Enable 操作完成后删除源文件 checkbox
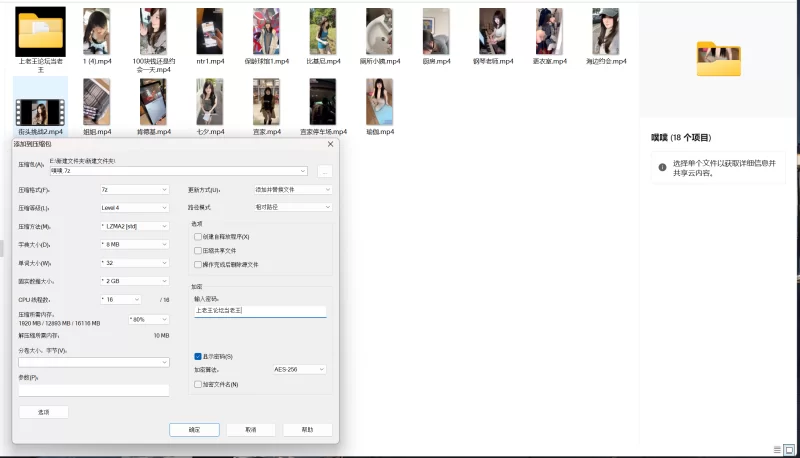 [198, 264]
